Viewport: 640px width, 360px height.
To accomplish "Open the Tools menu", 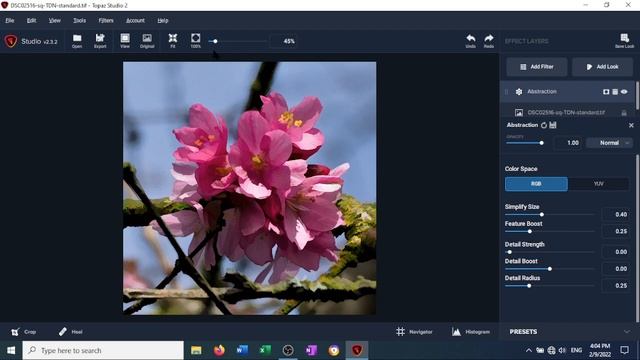I will coord(79,20).
